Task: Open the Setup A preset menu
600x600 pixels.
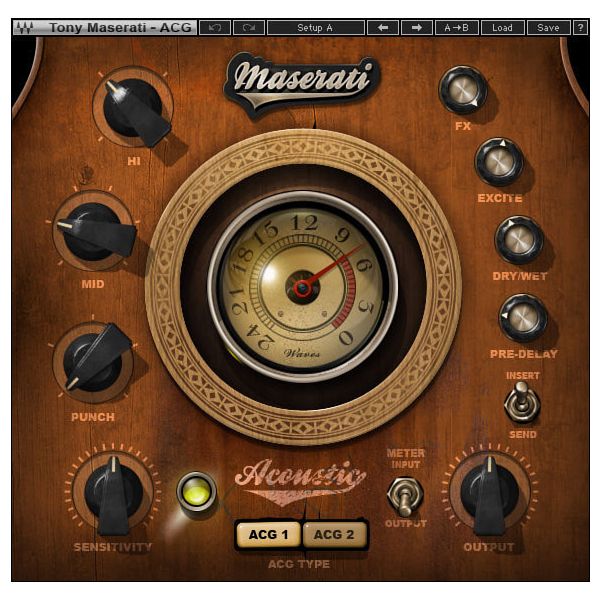Action: click(315, 28)
